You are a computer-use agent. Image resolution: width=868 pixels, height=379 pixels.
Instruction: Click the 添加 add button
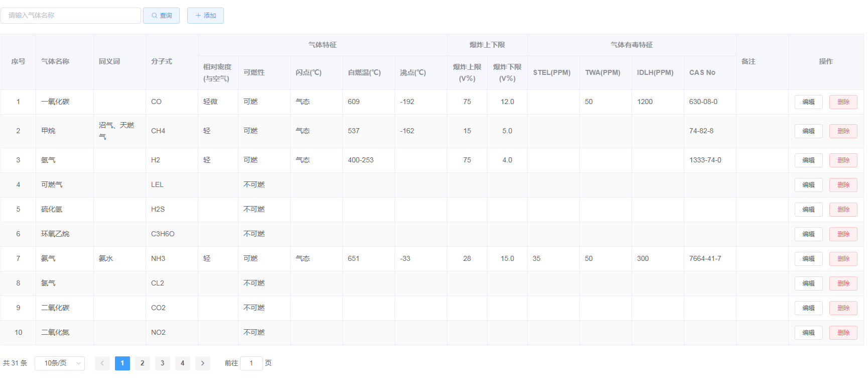pos(205,16)
